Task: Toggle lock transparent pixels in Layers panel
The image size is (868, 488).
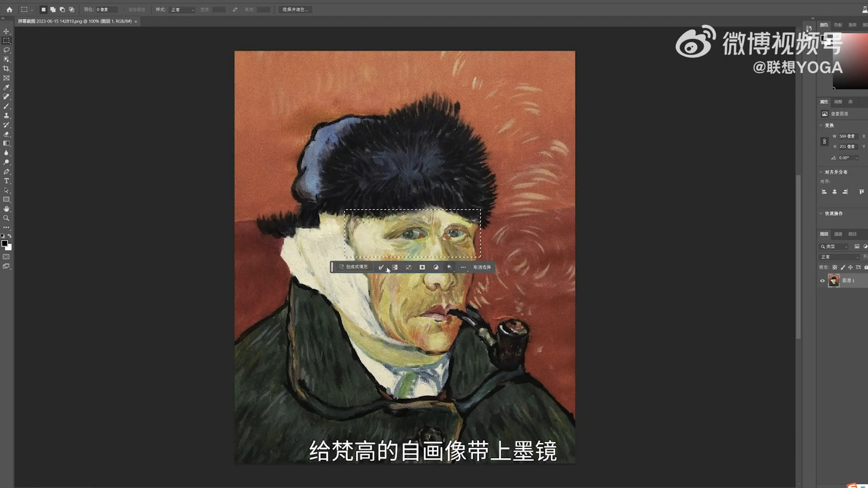Action: click(x=835, y=267)
